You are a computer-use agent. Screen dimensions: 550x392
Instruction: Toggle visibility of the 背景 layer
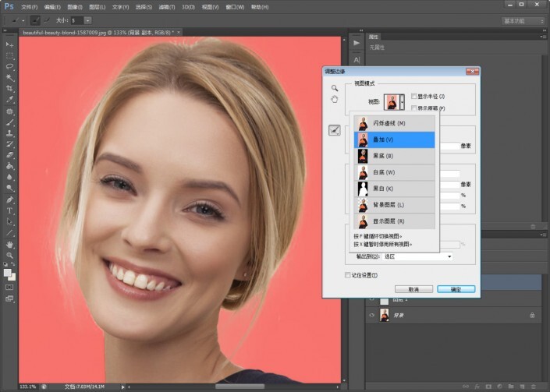pos(371,315)
